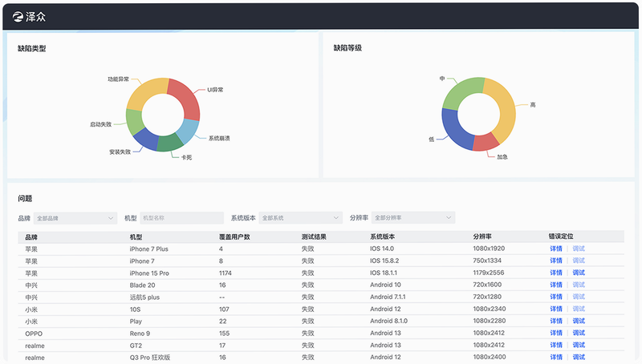Click the Android 7.1.1 version cell

pyautogui.click(x=388, y=297)
